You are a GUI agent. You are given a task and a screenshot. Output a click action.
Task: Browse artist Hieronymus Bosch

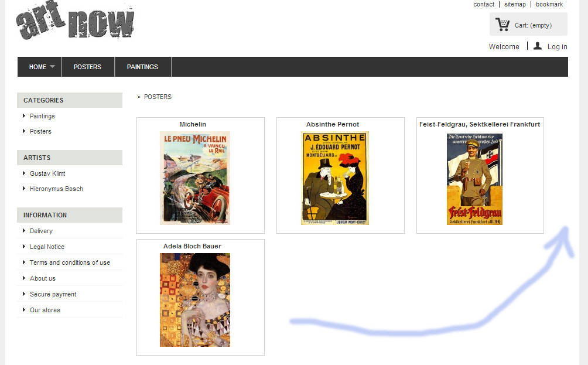click(56, 189)
